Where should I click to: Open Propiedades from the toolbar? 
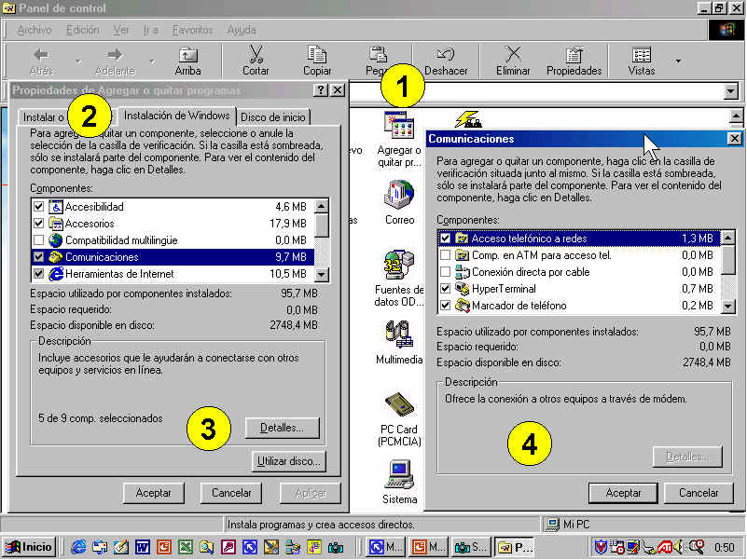coord(574,55)
